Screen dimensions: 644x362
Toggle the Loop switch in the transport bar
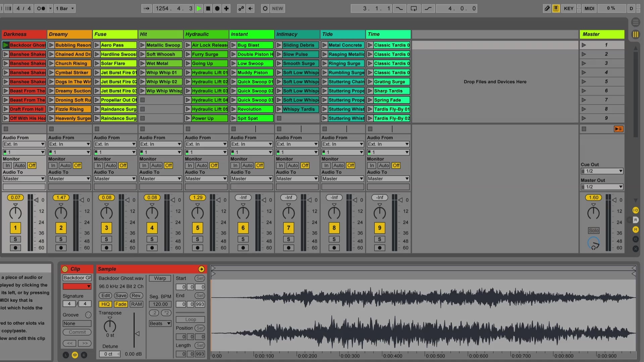[414, 8]
